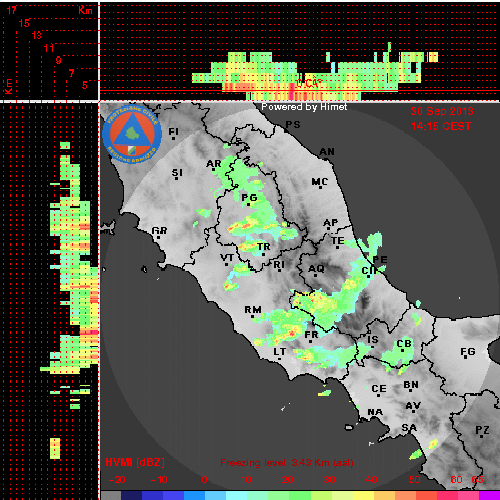Click the 14:15 CEST timestamp
This screenshot has height=500, width=500.
(442, 126)
